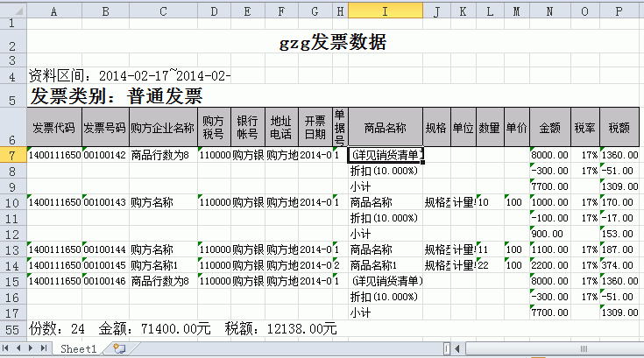
Task: Click horizontal scrollbar left arrow
Action: (457, 349)
